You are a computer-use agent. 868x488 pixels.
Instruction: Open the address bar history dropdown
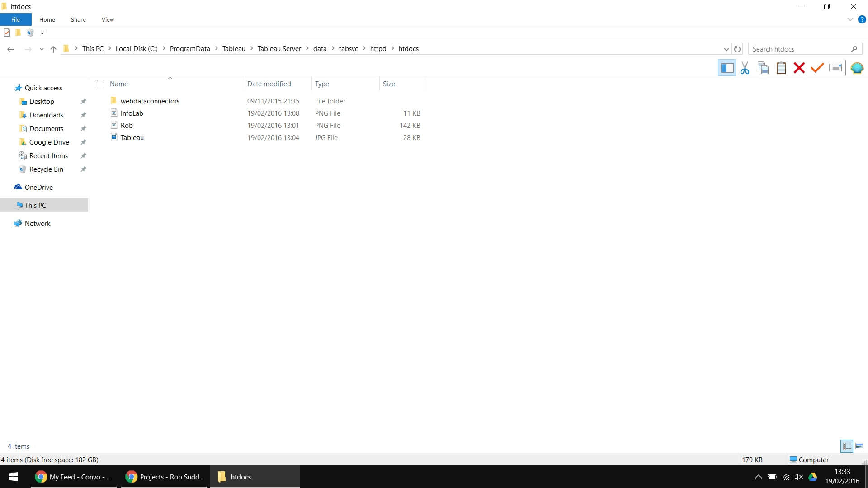coord(726,49)
